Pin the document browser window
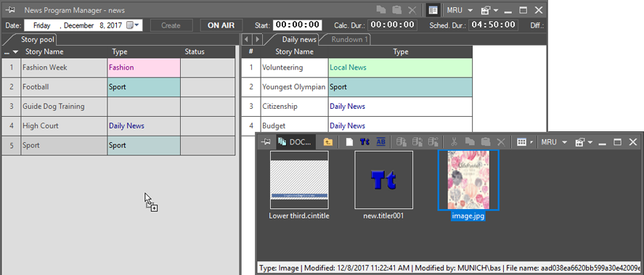The width and height of the screenshot is (644, 275). click(x=266, y=142)
